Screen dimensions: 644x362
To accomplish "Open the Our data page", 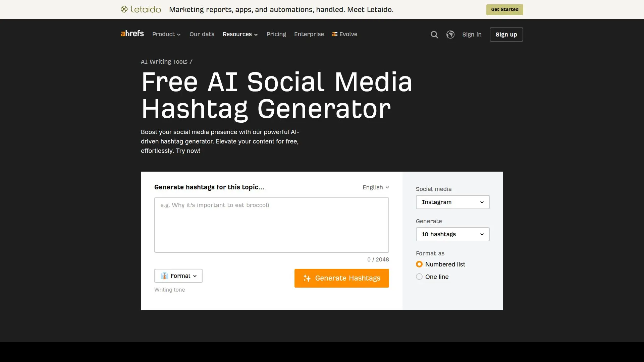I will tap(202, 34).
